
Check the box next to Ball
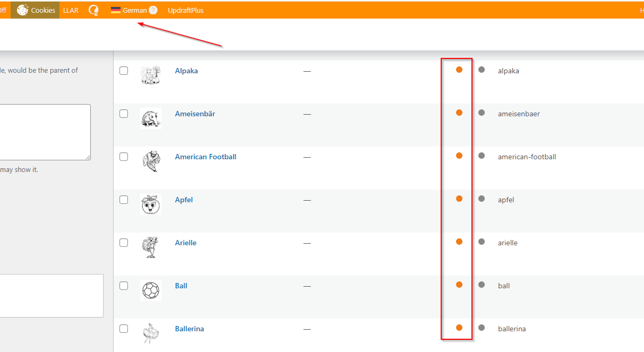[x=124, y=286]
